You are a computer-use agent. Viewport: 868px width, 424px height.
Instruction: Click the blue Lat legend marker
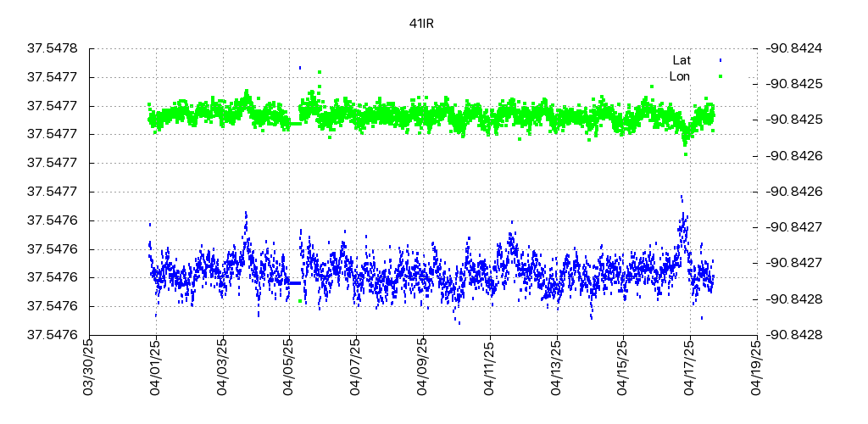pos(721,60)
